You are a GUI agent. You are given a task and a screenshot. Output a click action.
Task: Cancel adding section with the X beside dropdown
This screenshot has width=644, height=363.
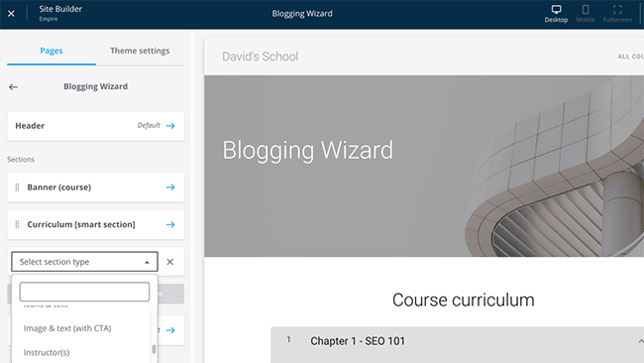point(170,262)
